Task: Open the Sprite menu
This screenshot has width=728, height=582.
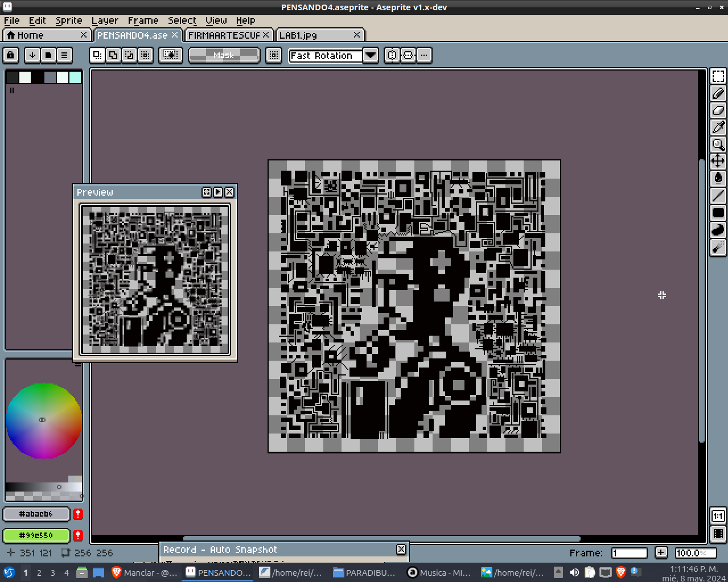Action: click(x=68, y=20)
